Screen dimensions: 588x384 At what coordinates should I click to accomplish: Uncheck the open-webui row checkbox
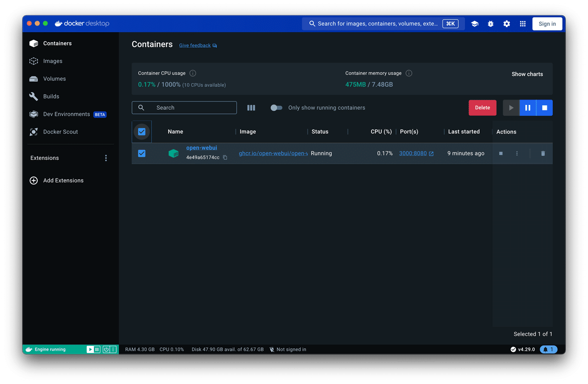point(142,154)
